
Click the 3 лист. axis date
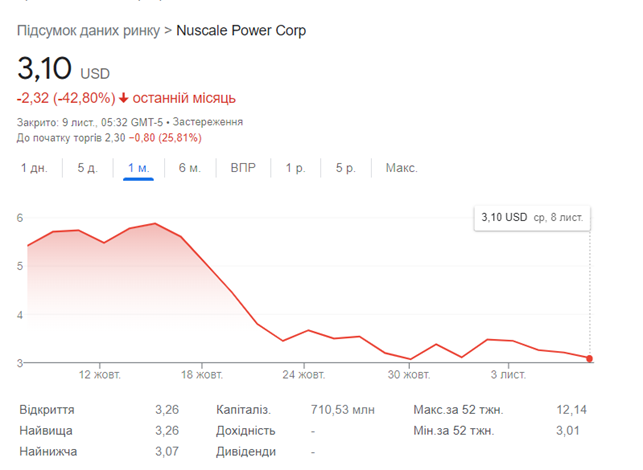coord(508,374)
